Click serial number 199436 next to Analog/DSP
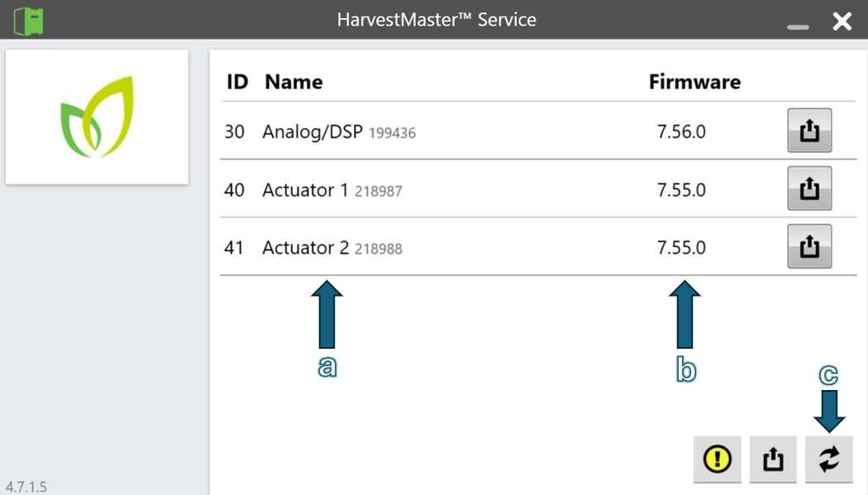 [393, 132]
